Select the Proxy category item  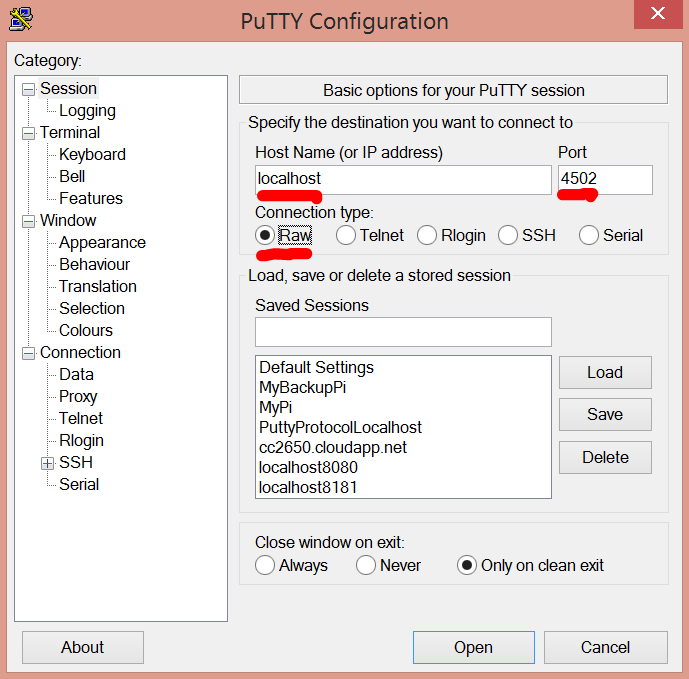[78, 397]
